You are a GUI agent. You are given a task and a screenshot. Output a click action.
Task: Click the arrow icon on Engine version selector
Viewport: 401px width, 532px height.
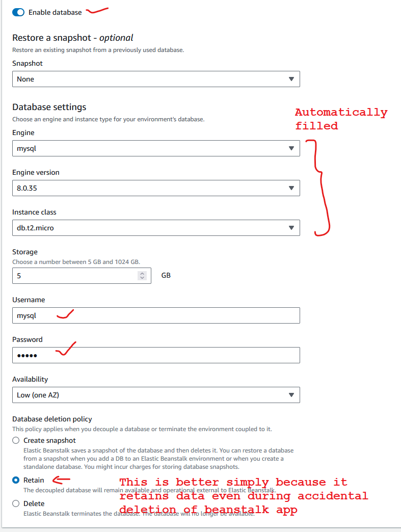[x=291, y=188]
